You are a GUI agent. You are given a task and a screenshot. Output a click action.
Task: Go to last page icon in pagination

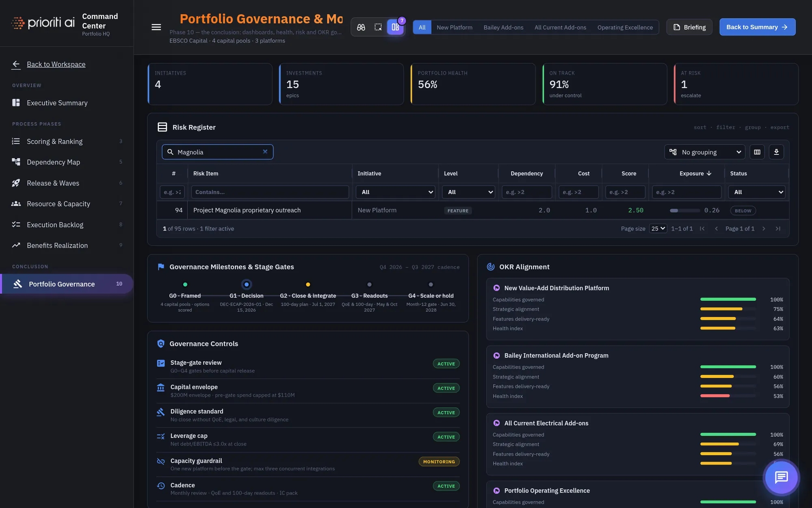point(778,228)
